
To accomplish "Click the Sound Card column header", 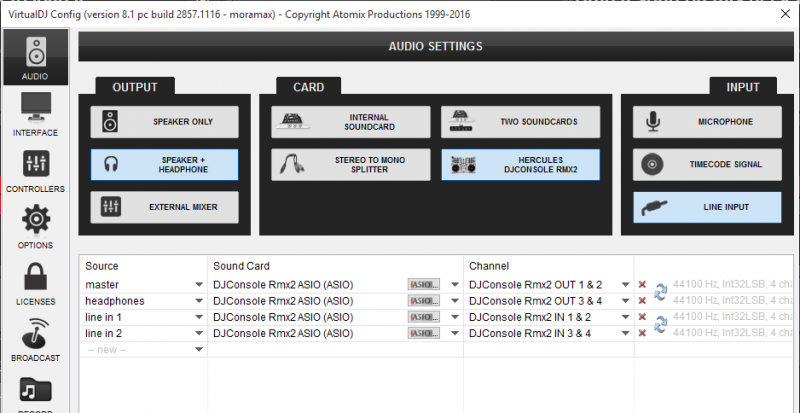I will click(241, 266).
